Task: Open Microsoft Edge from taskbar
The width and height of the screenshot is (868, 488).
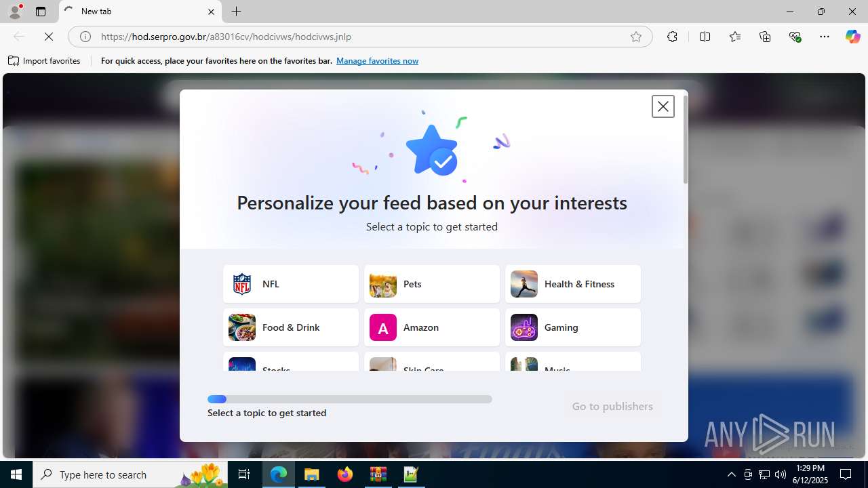Action: [x=279, y=474]
